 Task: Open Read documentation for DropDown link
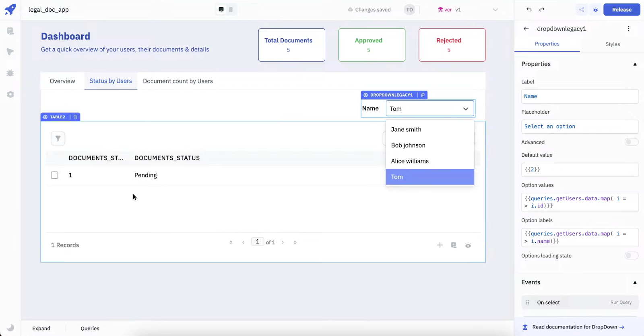578,327
